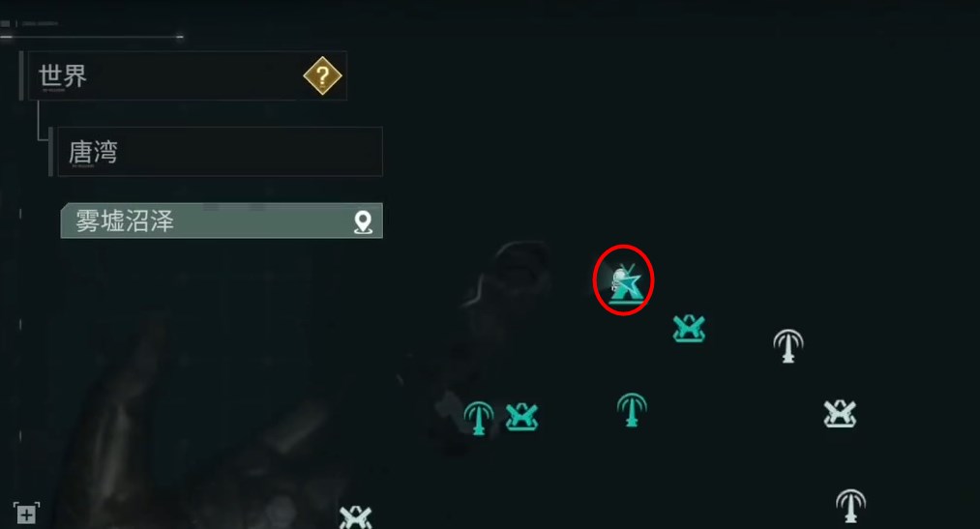Click the bright end handle of the header line
The width and height of the screenshot is (980, 529).
click(x=180, y=37)
